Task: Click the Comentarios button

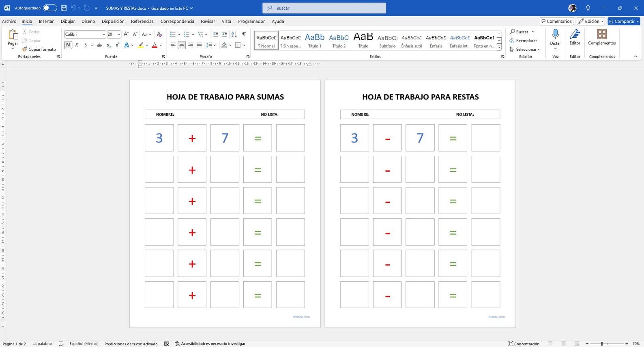Action: [557, 21]
